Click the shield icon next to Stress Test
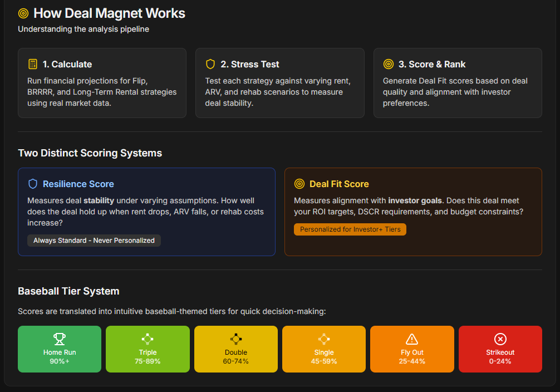The height and width of the screenshot is (392, 560). click(x=210, y=64)
